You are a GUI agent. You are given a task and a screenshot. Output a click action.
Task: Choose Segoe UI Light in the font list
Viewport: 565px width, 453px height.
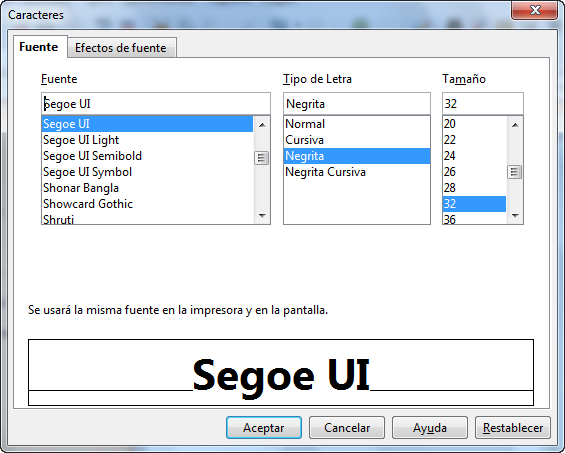[x=148, y=140]
